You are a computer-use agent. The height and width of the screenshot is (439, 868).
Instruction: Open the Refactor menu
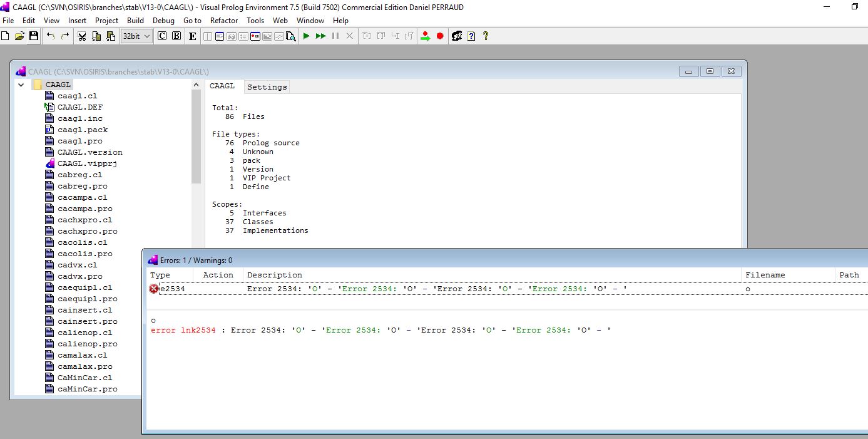point(224,21)
